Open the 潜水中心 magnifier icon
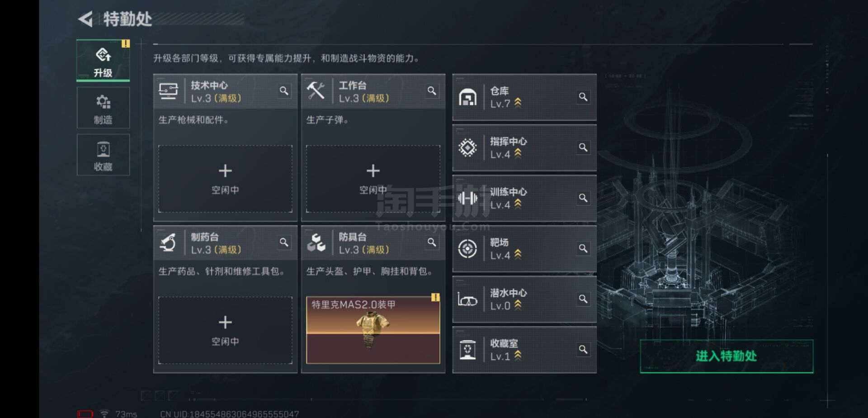Viewport: 868px width, 418px height. click(583, 299)
